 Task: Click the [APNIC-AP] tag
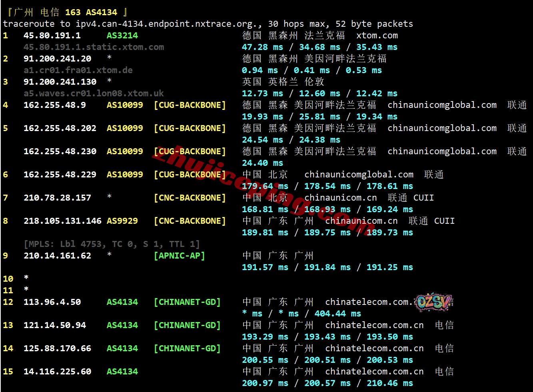point(179,256)
